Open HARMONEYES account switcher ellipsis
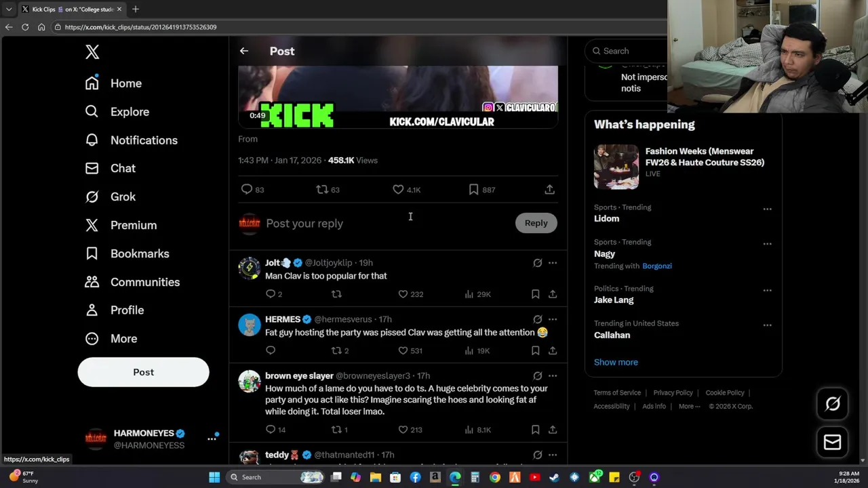Image resolution: width=868 pixels, height=488 pixels. coord(212,439)
